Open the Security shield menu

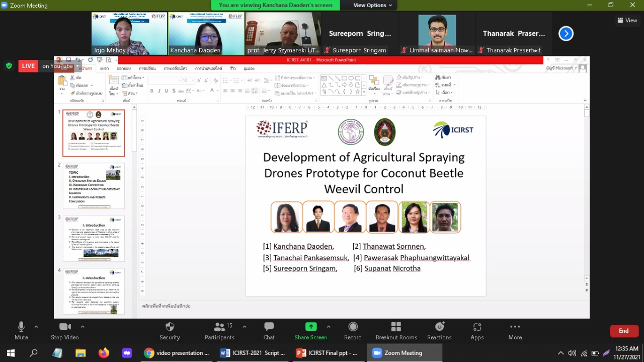coord(170,331)
